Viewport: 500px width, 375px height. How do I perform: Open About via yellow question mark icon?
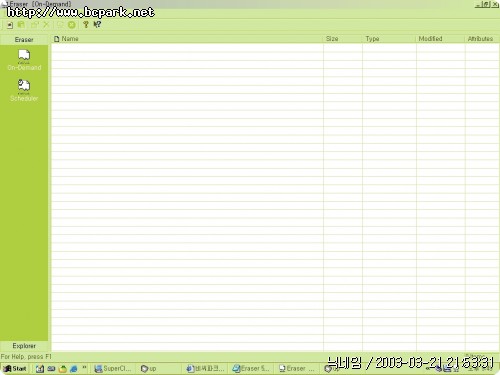[86, 24]
